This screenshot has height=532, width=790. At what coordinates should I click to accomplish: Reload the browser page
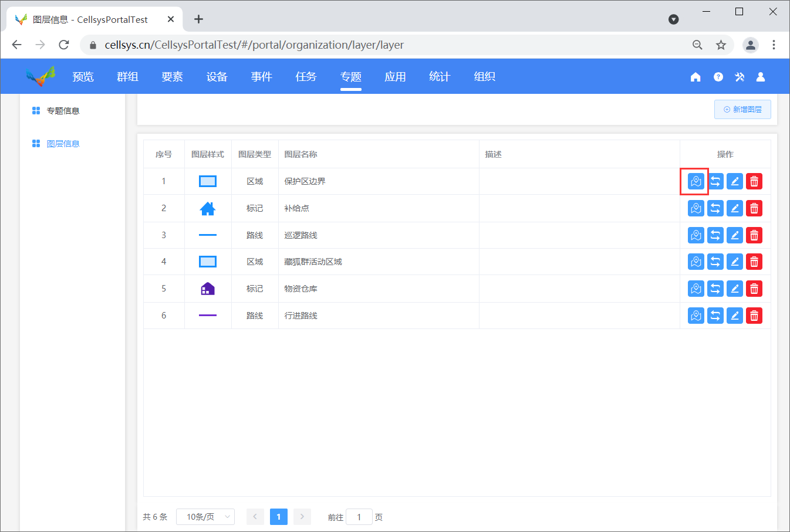64,45
